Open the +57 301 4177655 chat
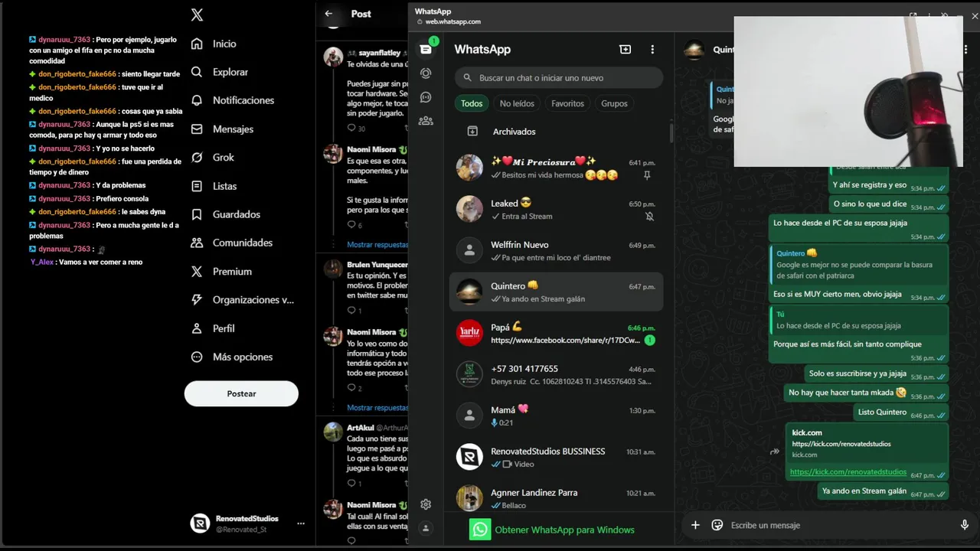Image resolution: width=980 pixels, height=551 pixels. [557, 375]
